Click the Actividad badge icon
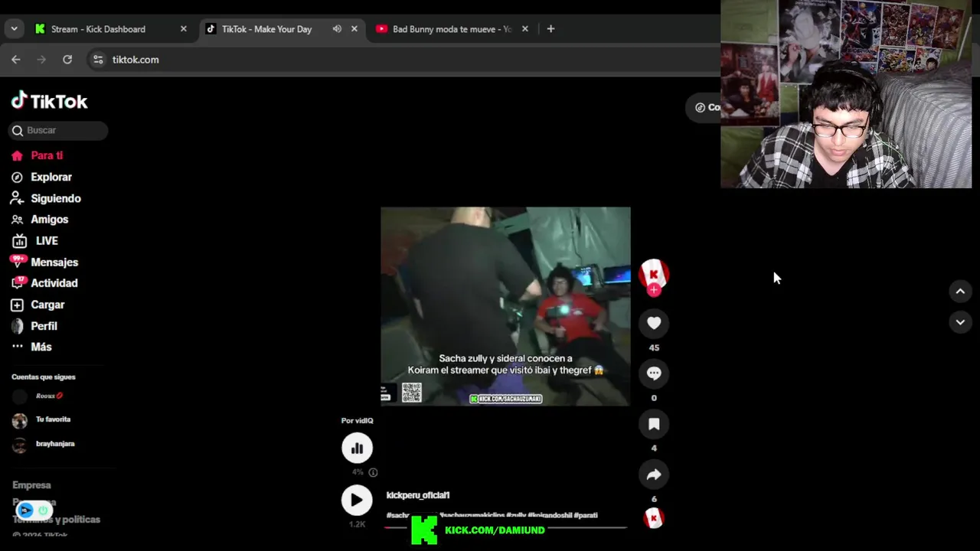Image resolution: width=980 pixels, height=551 pixels. point(18,283)
